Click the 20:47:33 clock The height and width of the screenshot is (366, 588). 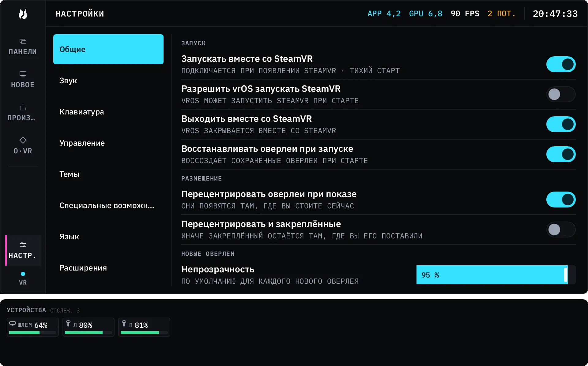click(555, 14)
